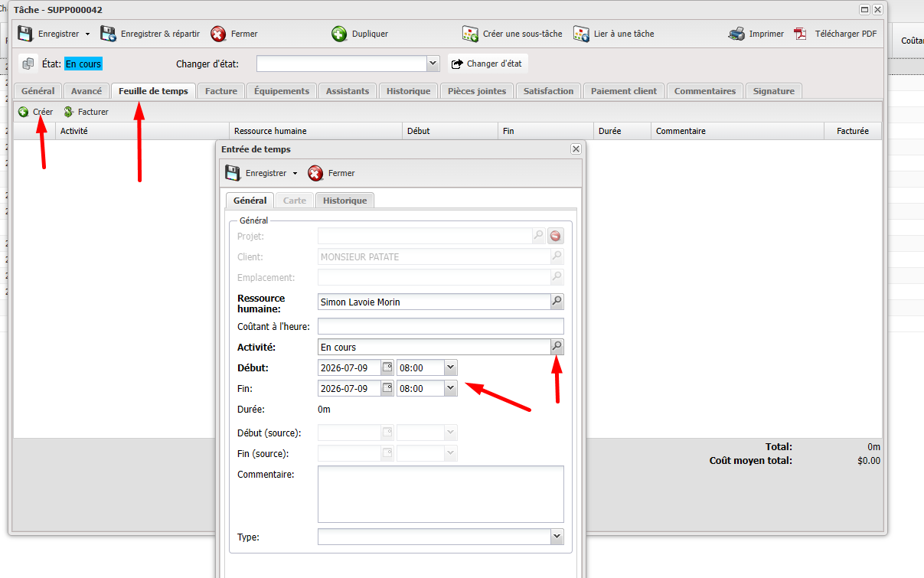Click the Changer d'état button
Image resolution: width=924 pixels, height=578 pixels.
click(x=488, y=64)
